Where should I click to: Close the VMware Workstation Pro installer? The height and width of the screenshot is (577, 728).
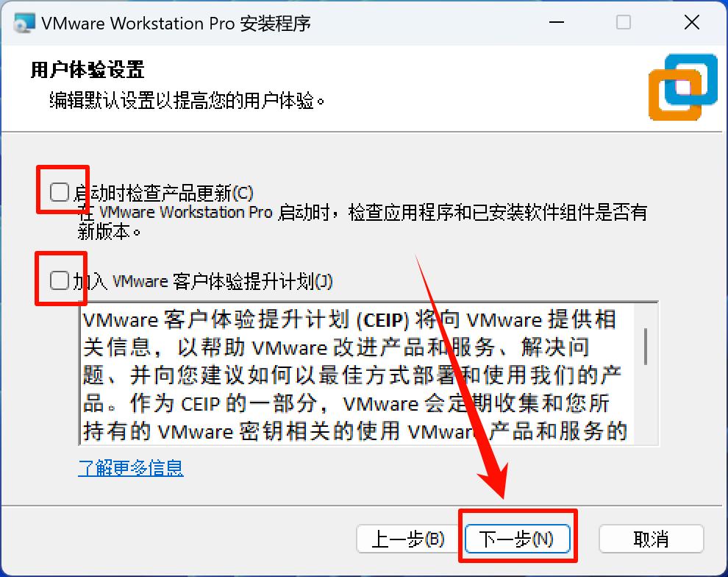click(x=692, y=22)
